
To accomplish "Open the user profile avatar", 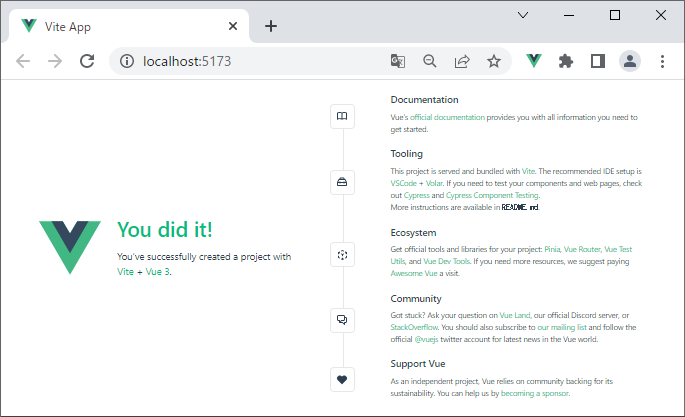I will point(630,61).
